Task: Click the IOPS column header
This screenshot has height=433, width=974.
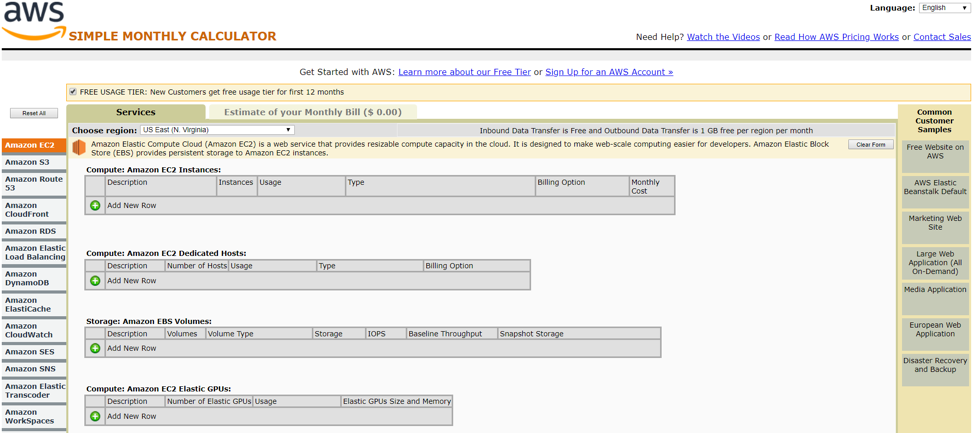Action: click(385, 334)
